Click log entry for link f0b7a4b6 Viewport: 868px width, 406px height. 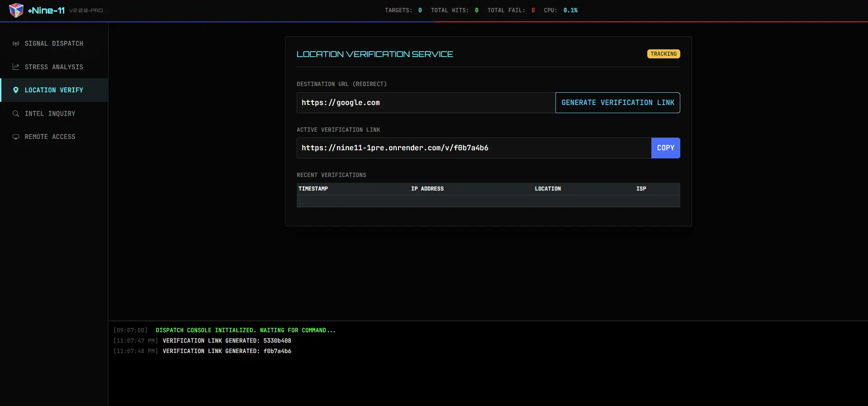(227, 351)
